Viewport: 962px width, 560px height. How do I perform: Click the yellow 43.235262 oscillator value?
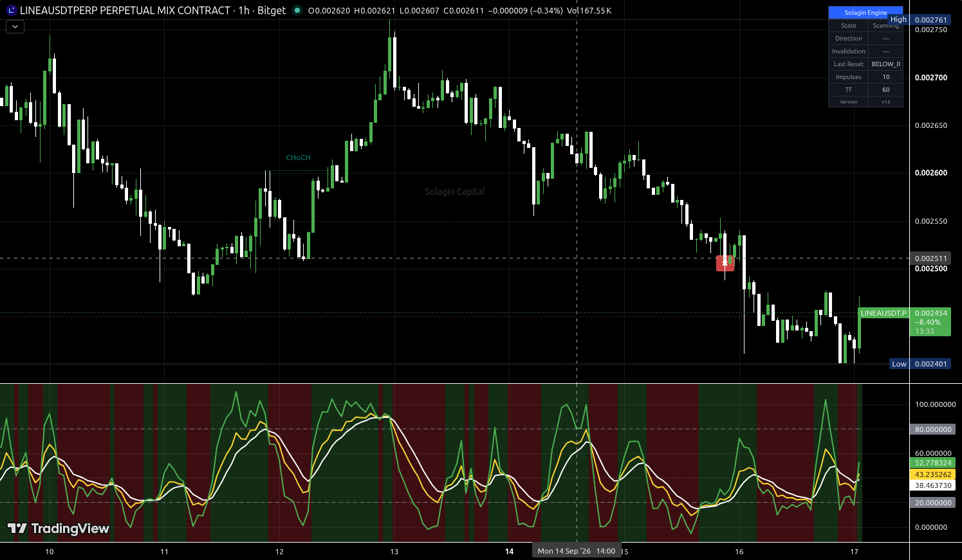[x=933, y=474]
